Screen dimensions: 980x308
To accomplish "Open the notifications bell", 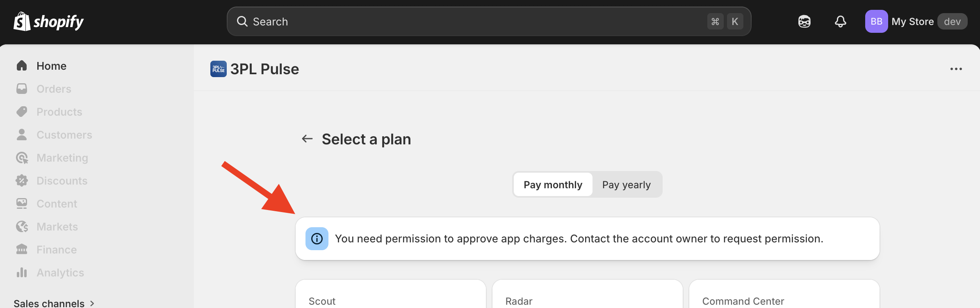I will [x=840, y=21].
